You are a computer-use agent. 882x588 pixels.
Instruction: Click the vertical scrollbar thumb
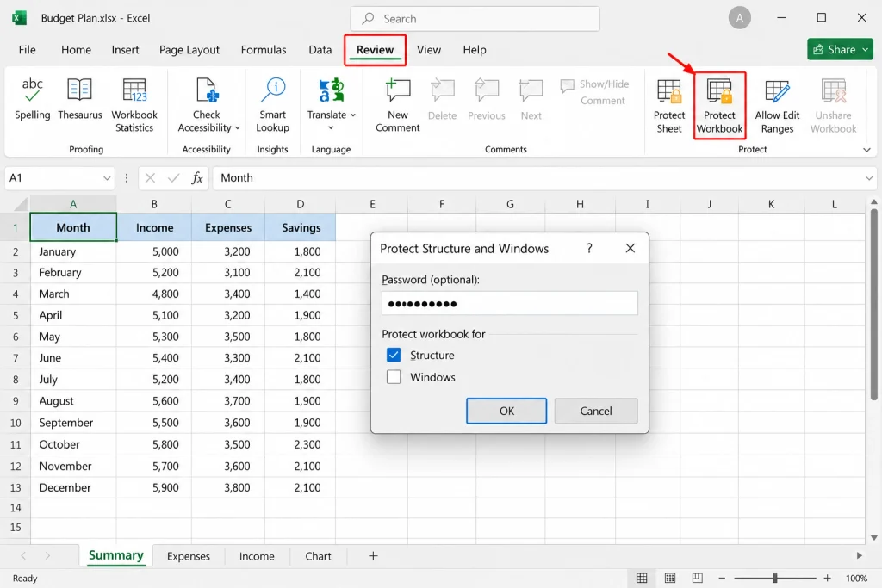(x=874, y=304)
